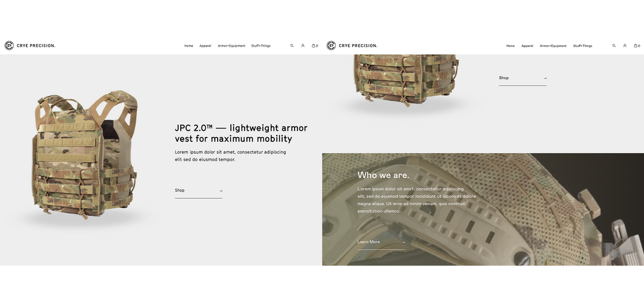The image size is (644, 302).
Task: Open the cart bag icon in the first page header
Action: point(315,45)
